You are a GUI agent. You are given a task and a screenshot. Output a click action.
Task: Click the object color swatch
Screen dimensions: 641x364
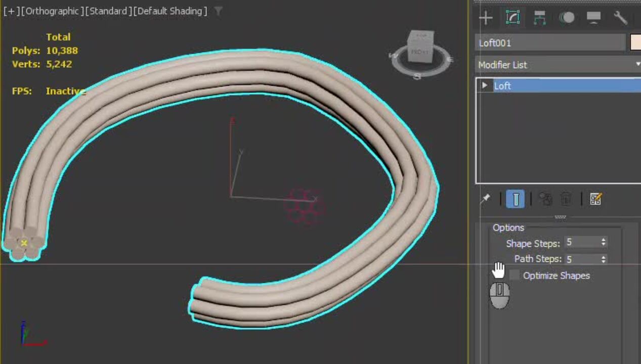tap(635, 43)
